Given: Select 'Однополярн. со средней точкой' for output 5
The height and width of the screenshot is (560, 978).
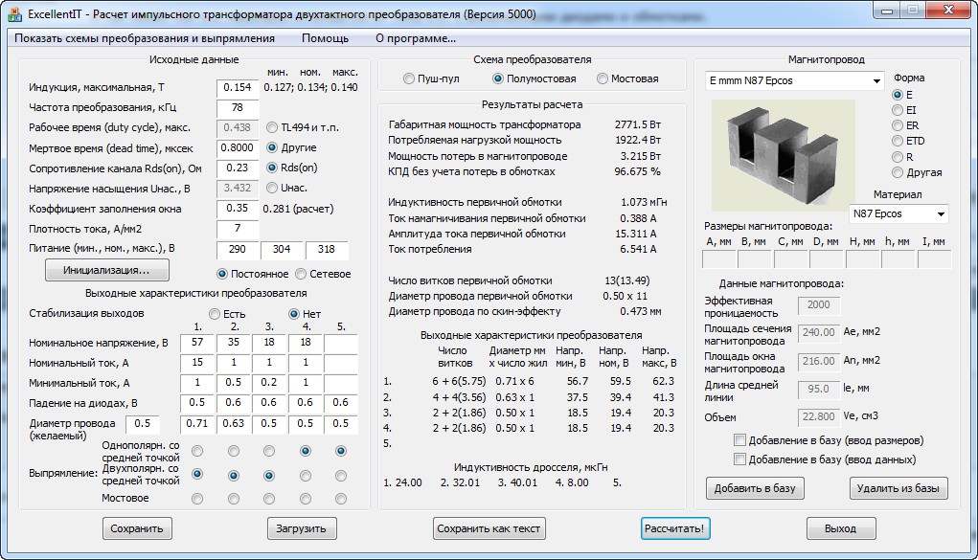Looking at the screenshot, I should (x=341, y=451).
